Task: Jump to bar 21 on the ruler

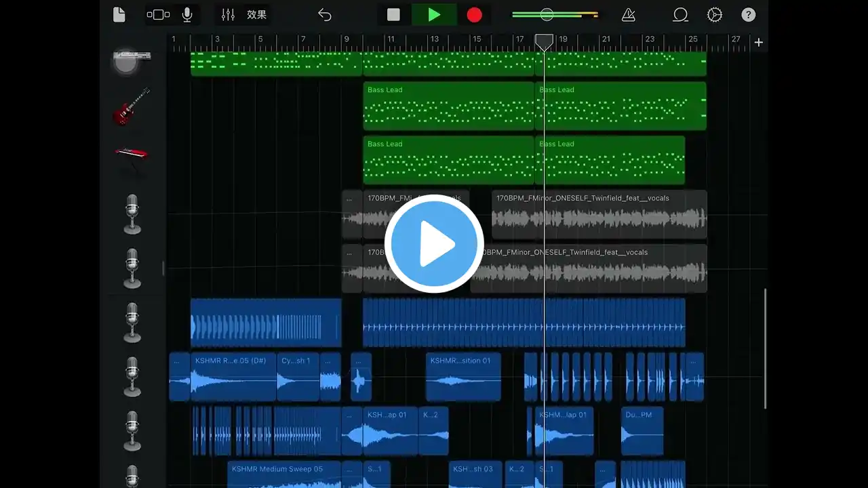Action: click(x=606, y=39)
